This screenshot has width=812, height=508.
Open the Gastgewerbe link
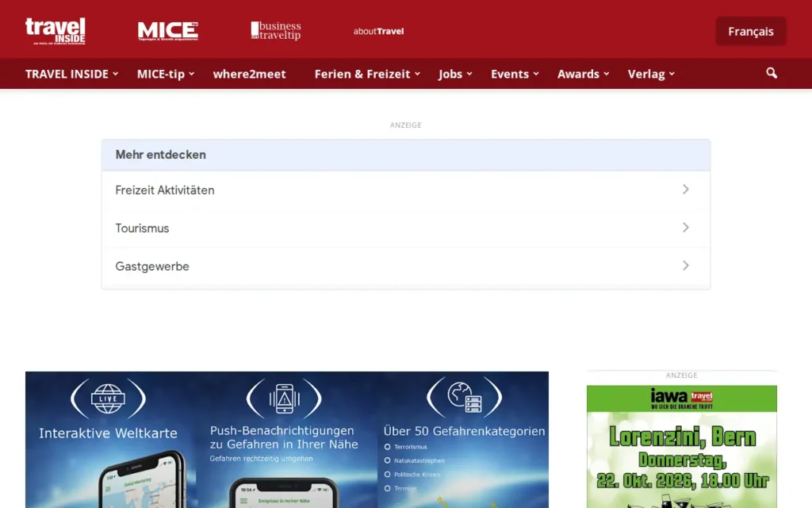click(406, 266)
